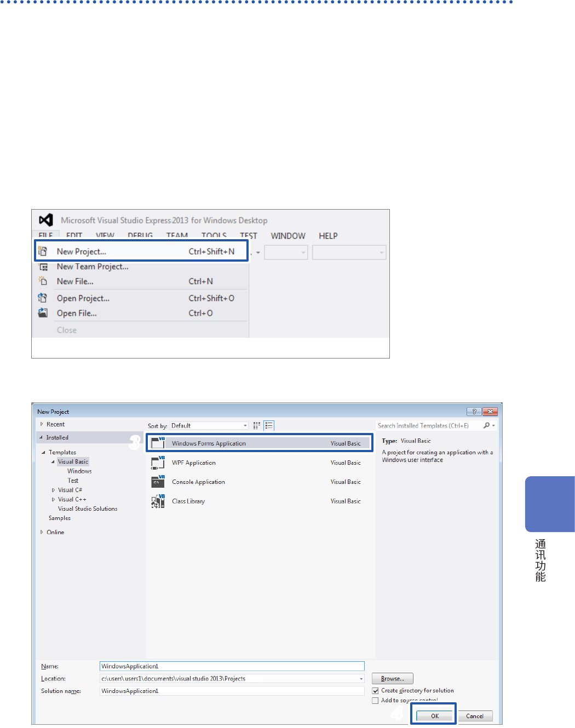The image size is (575, 728).
Task: Expand the Visual C# node
Action: click(x=53, y=490)
